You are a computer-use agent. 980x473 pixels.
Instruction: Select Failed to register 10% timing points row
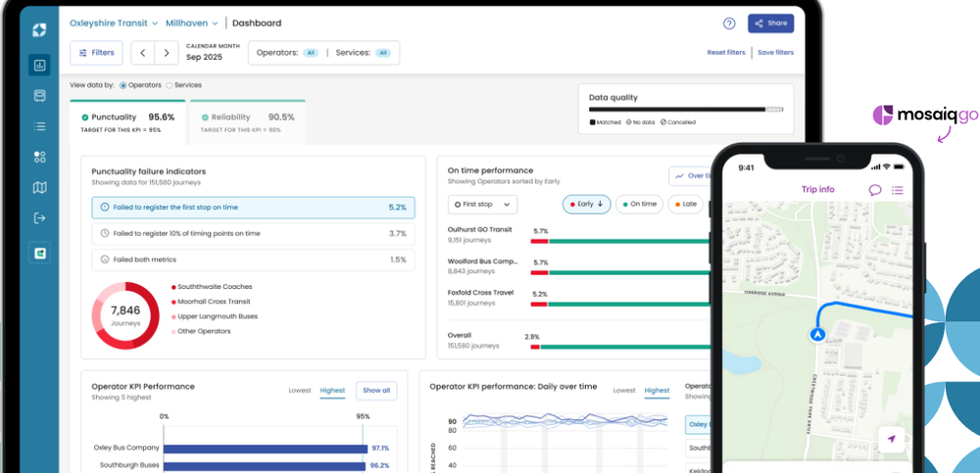(253, 234)
